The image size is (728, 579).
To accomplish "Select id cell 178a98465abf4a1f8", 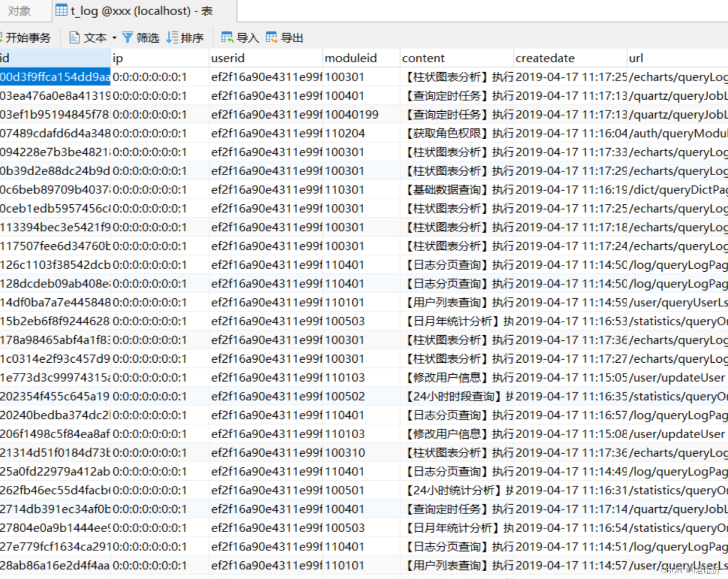I will pyautogui.click(x=55, y=340).
